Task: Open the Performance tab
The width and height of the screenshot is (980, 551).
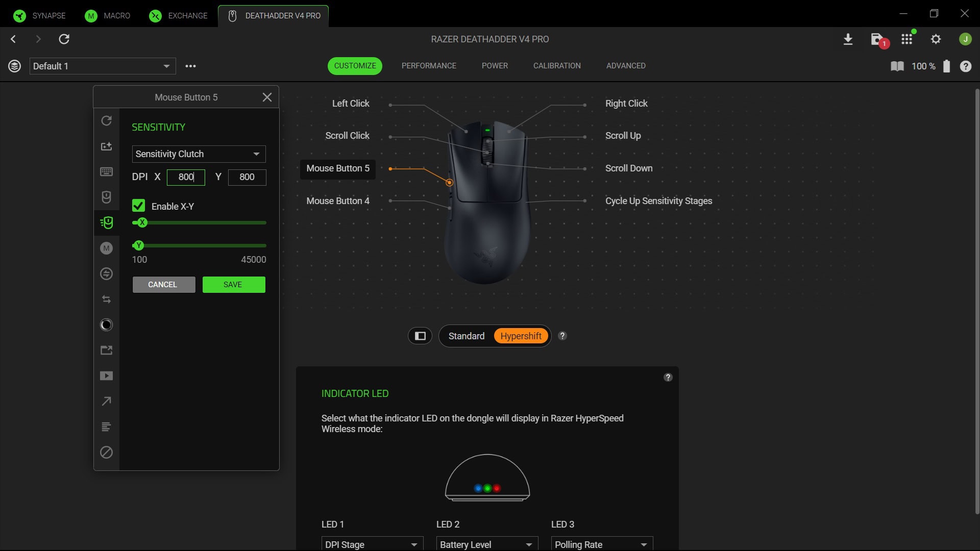Action: tap(429, 66)
